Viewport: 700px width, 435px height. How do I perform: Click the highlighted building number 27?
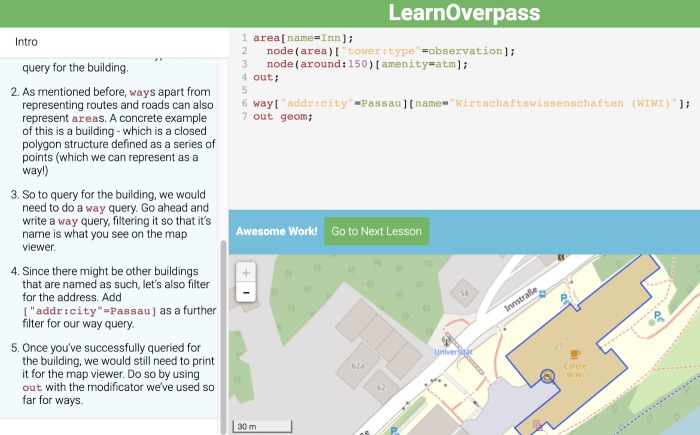coord(559,346)
